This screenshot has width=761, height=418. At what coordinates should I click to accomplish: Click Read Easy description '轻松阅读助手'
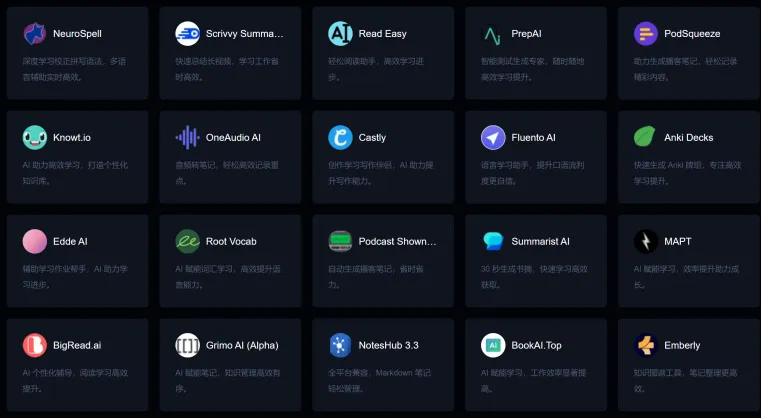(x=354, y=62)
